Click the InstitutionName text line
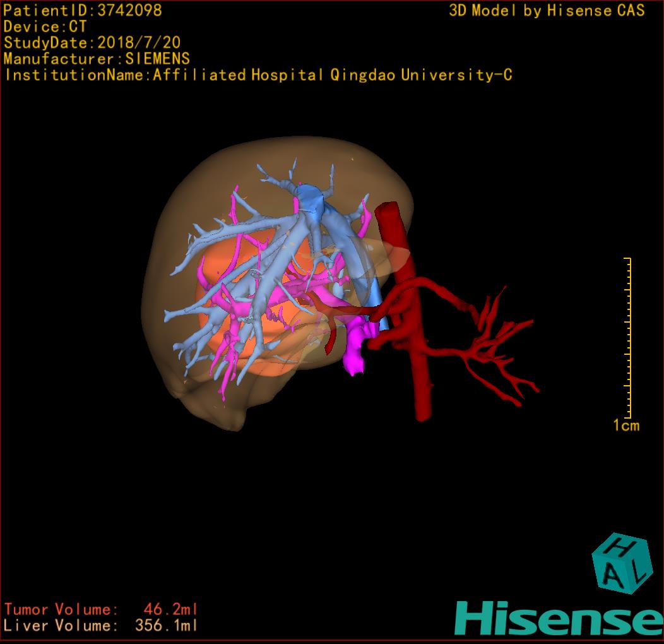 tap(258, 75)
